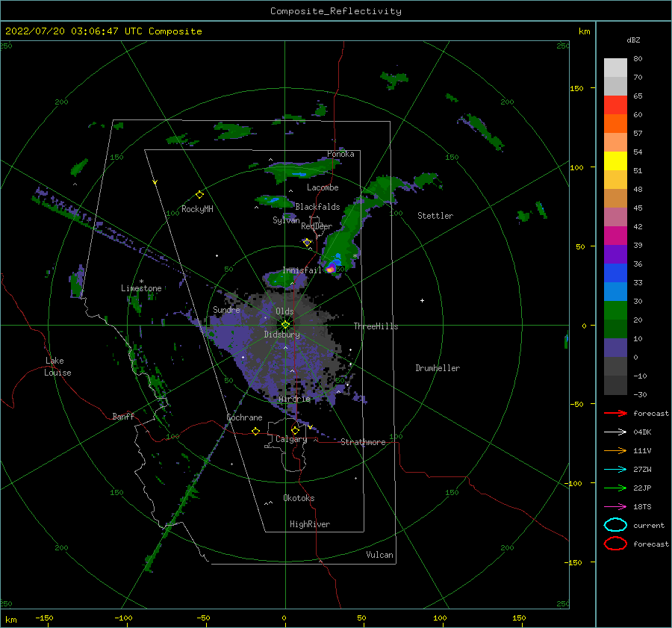Click the Cochrane label
This screenshot has height=628, width=672.
[244, 417]
